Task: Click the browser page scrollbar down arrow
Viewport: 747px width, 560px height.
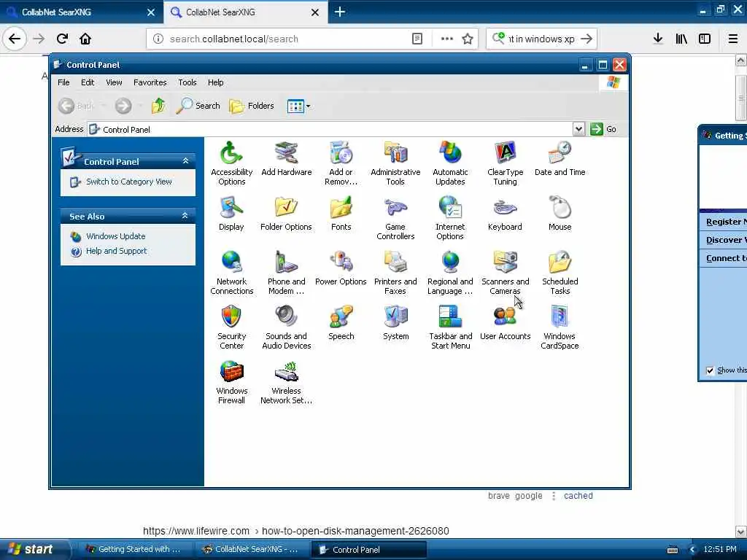Action: coord(741,532)
